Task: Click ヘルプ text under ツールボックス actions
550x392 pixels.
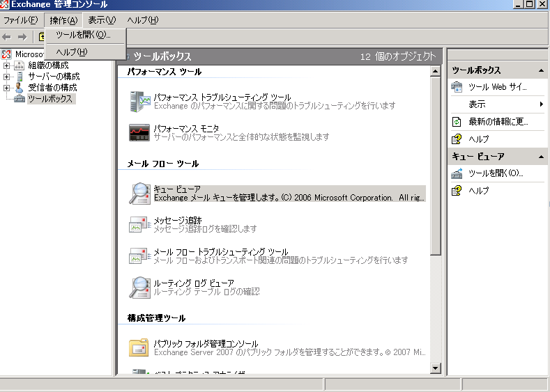Action: point(479,139)
